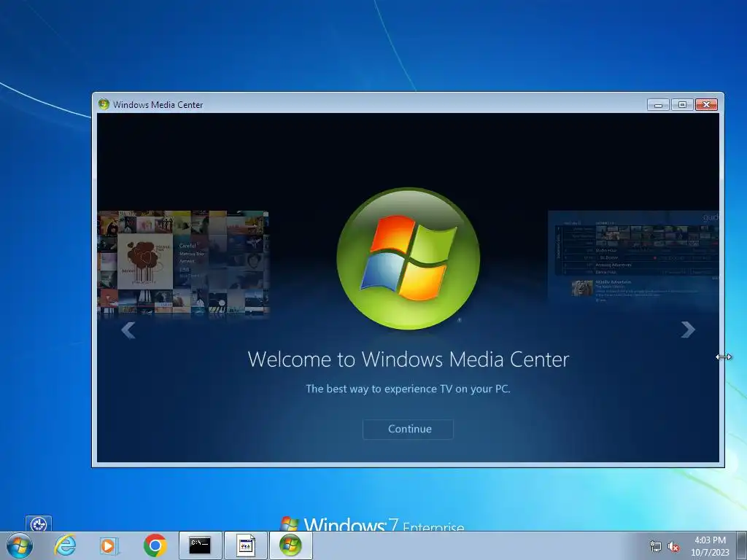Click the green Windows Media Center logo
747x560 pixels.
point(409,259)
